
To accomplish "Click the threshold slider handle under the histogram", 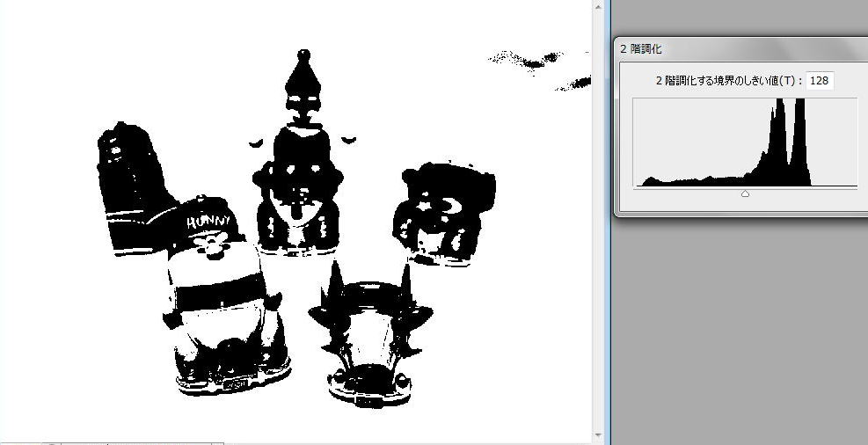I will click(x=745, y=193).
